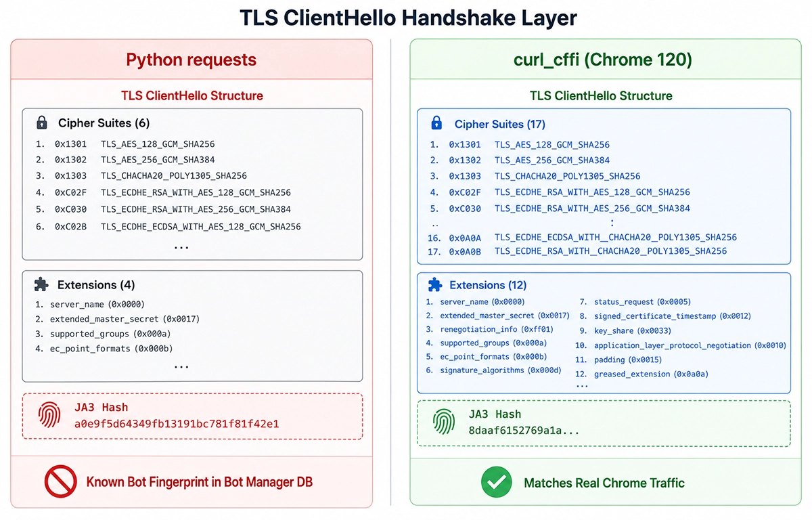Select TLS_AES_256_GCM_SHA384 in the Python requests list

[158, 160]
